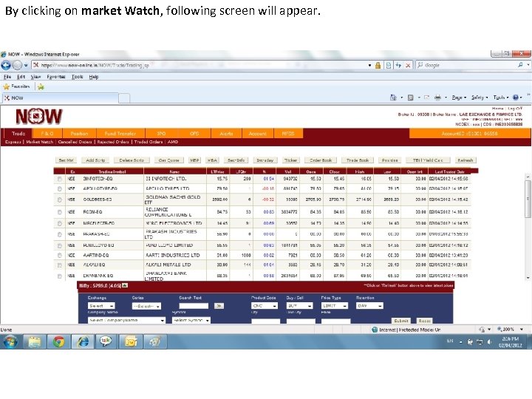Click the Add to Favorites Bar star icon
Viewport: 532px width, 399px height.
[x=41, y=87]
